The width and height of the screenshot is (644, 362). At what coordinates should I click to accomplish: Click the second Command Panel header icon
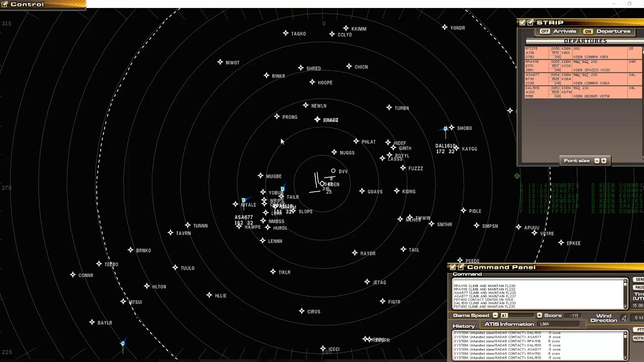point(461,267)
